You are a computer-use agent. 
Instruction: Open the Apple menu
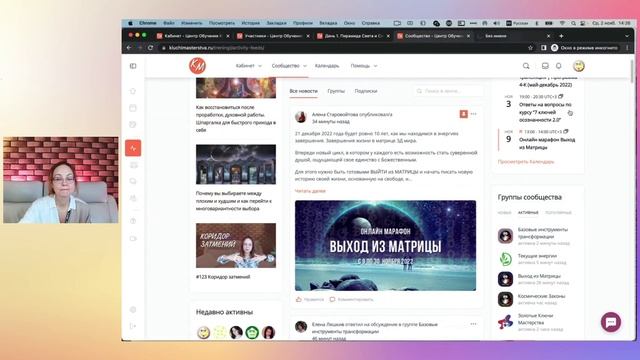130,23
